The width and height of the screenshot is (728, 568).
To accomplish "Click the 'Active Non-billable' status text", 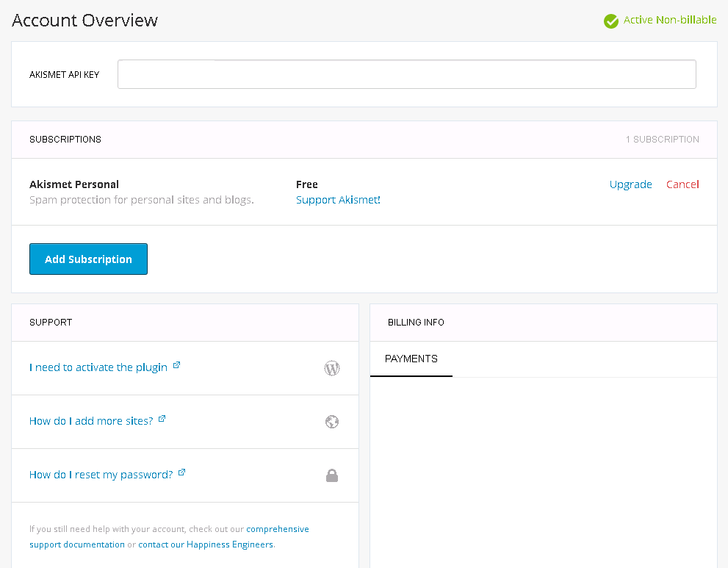I will point(670,20).
